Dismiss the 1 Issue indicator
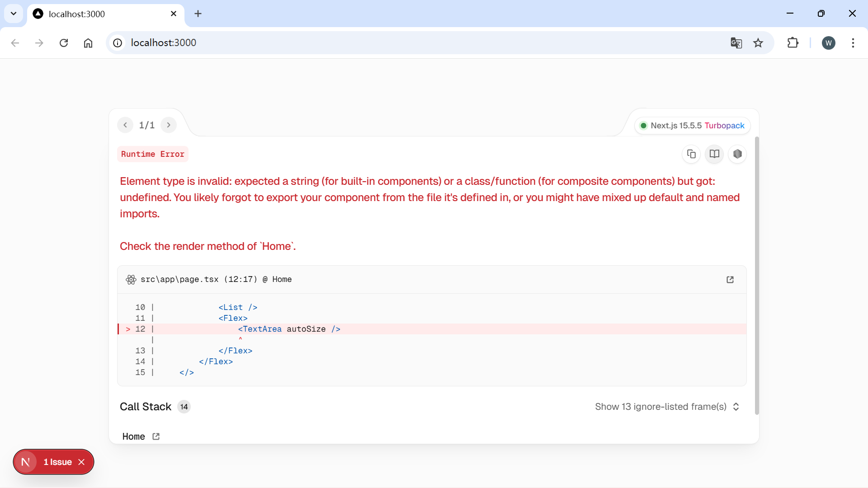868x488 pixels. pyautogui.click(x=81, y=462)
